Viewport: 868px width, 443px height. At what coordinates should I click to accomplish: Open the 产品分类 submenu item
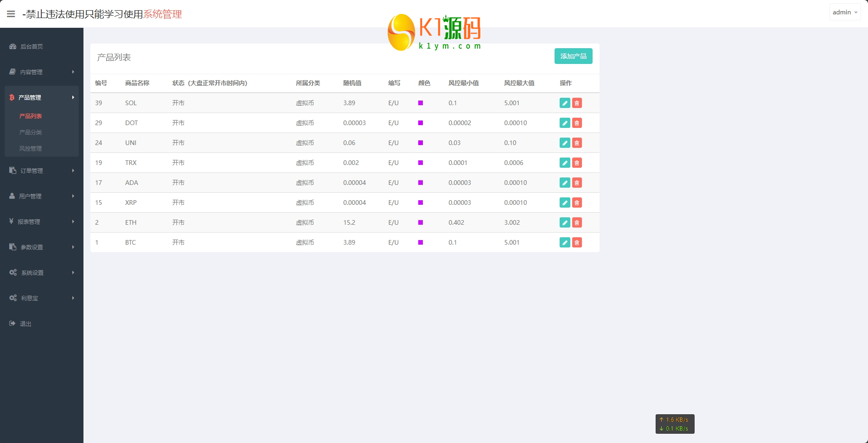pos(31,132)
